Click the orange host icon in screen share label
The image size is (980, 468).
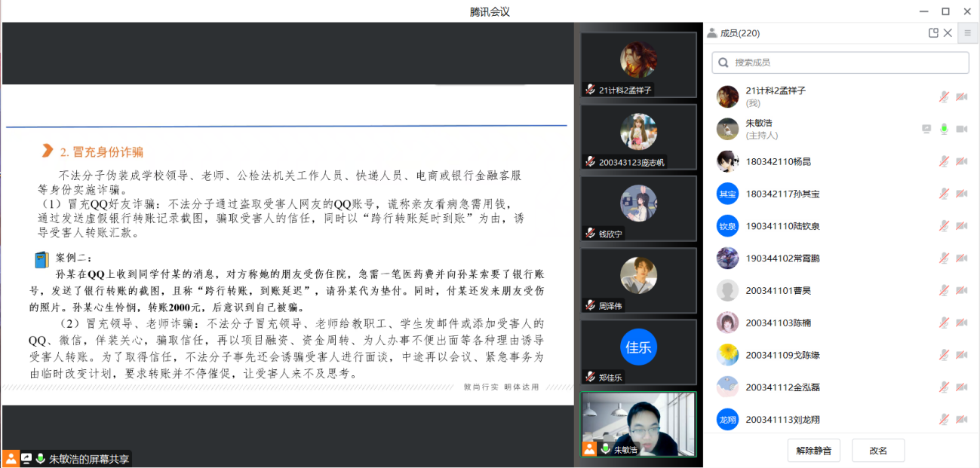(x=11, y=458)
